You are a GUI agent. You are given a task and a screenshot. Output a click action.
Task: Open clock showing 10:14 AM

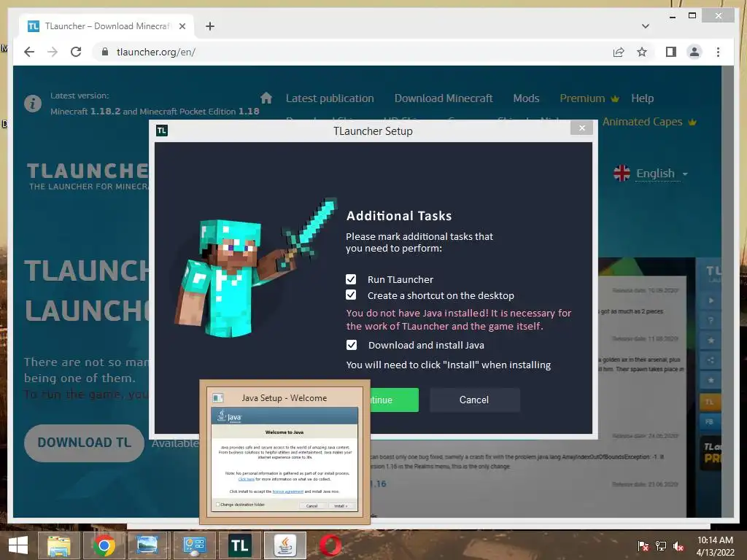715,546
